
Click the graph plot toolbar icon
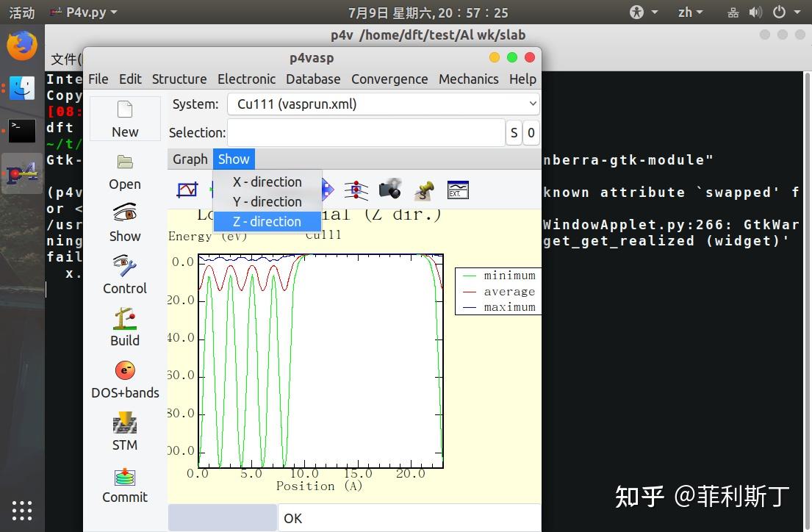pyautogui.click(x=187, y=190)
